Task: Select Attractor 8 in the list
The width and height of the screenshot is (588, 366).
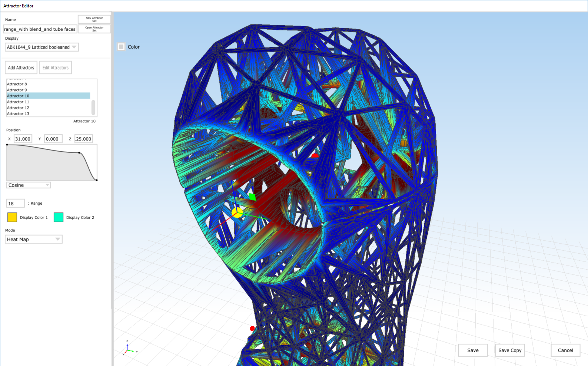Action: 48,84
